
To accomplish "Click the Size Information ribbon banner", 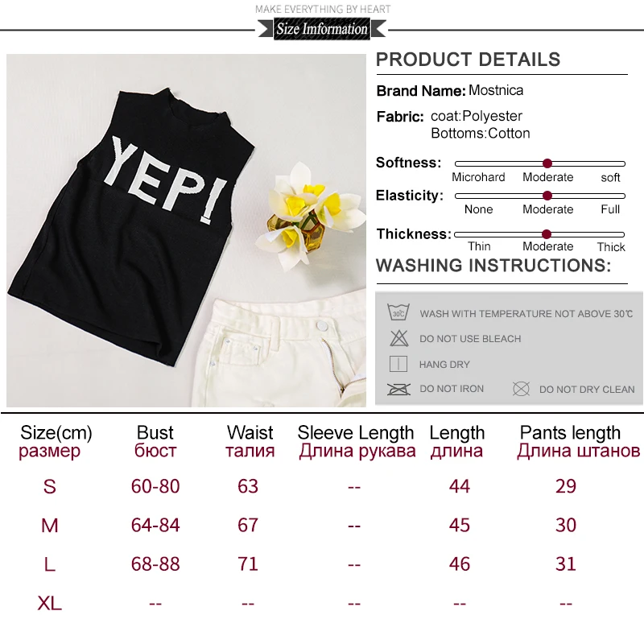I will pyautogui.click(x=322, y=29).
